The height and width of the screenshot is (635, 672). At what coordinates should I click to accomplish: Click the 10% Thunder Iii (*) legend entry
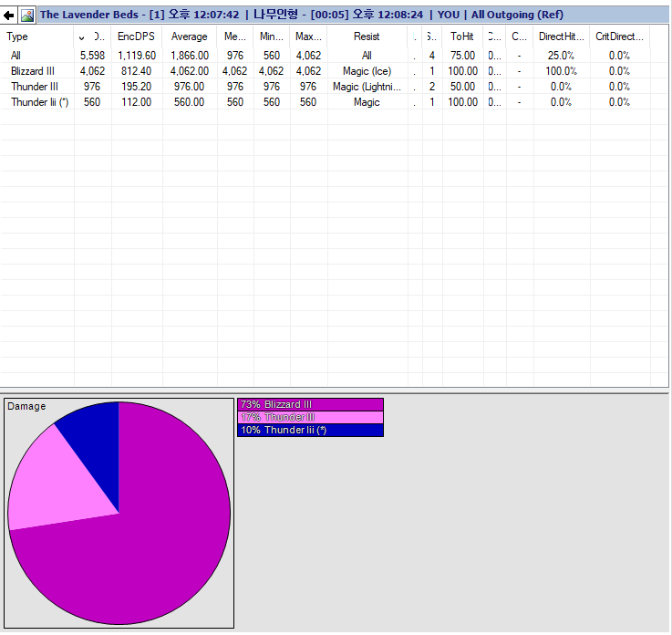[x=310, y=430]
